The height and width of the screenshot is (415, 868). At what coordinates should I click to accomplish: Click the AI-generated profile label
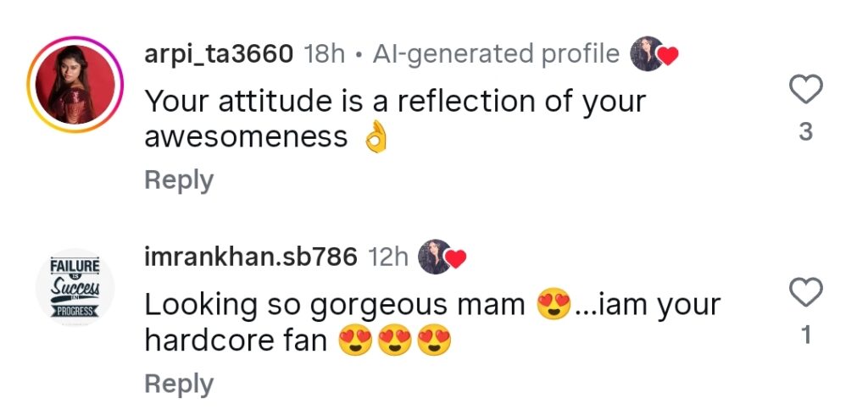coord(497,54)
